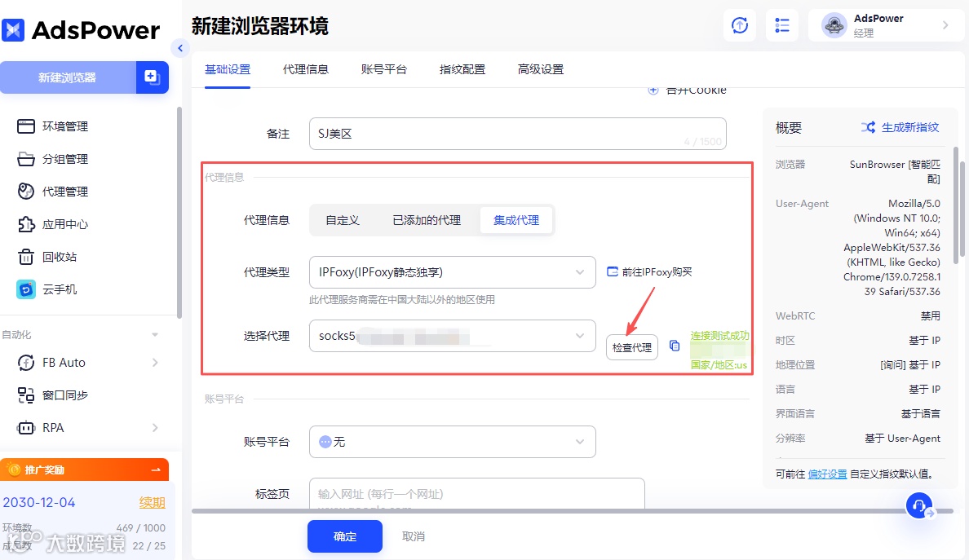Expand the FB Auto submenu chevron
Image resolution: width=969 pixels, height=560 pixels.
click(154, 363)
